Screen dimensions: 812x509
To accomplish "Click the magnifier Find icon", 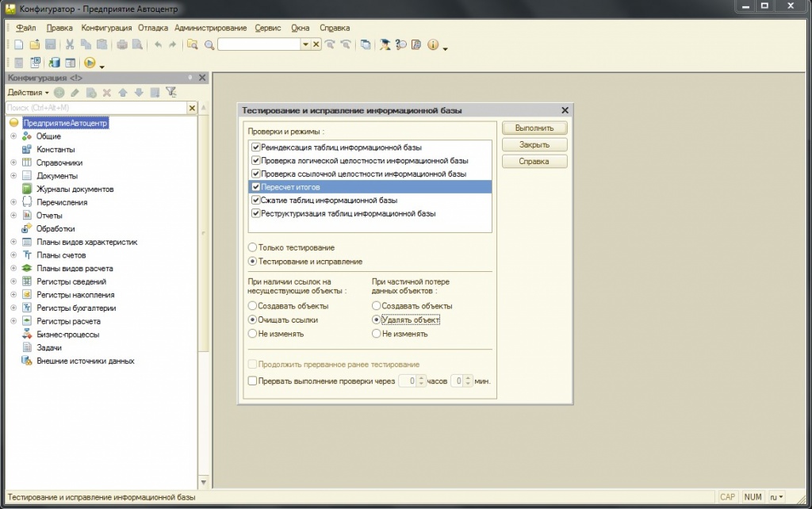I will 209,45.
